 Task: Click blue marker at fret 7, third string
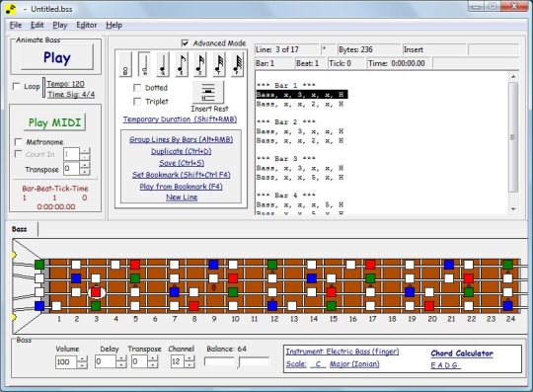tap(174, 292)
